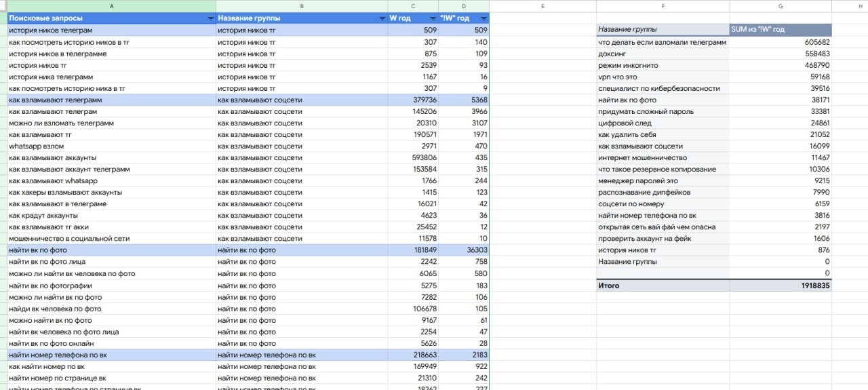The height and width of the screenshot is (390, 868).
Task: Select cell "как посмотреть историю ников в тг"
Action: (x=111, y=42)
